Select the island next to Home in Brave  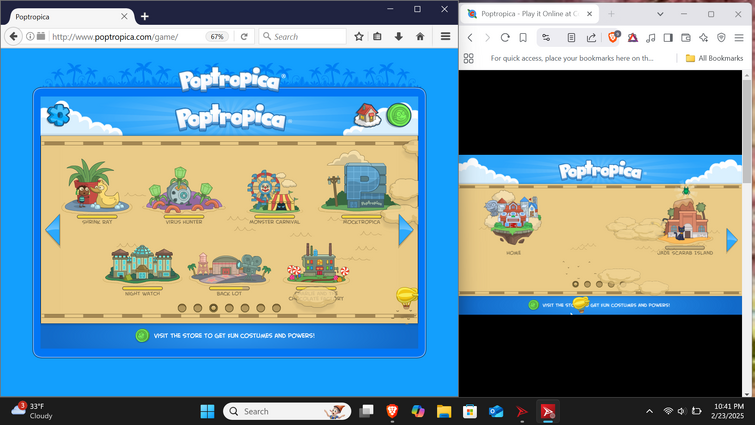[x=685, y=221]
